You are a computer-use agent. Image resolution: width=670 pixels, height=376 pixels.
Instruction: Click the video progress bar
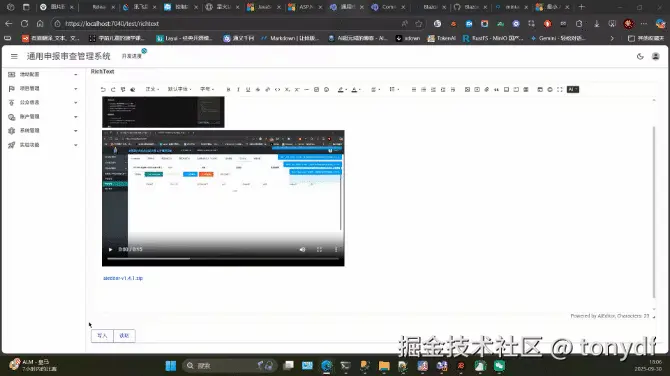[223, 258]
